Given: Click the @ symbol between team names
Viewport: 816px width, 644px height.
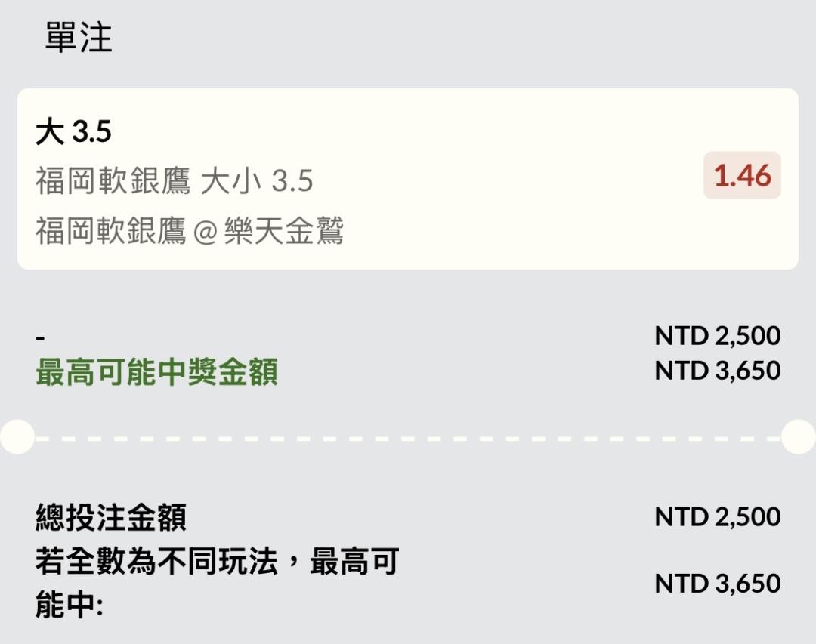Looking at the screenshot, I should coord(205,232).
